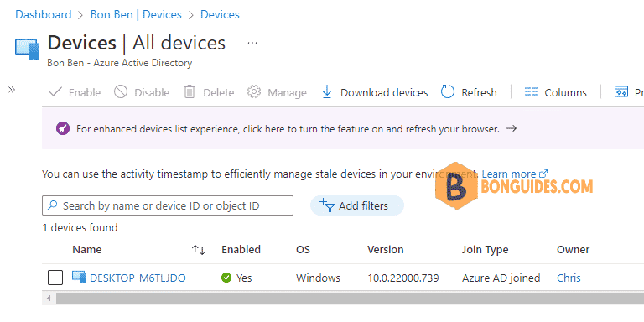Click the arrow at end of banner

point(512,128)
